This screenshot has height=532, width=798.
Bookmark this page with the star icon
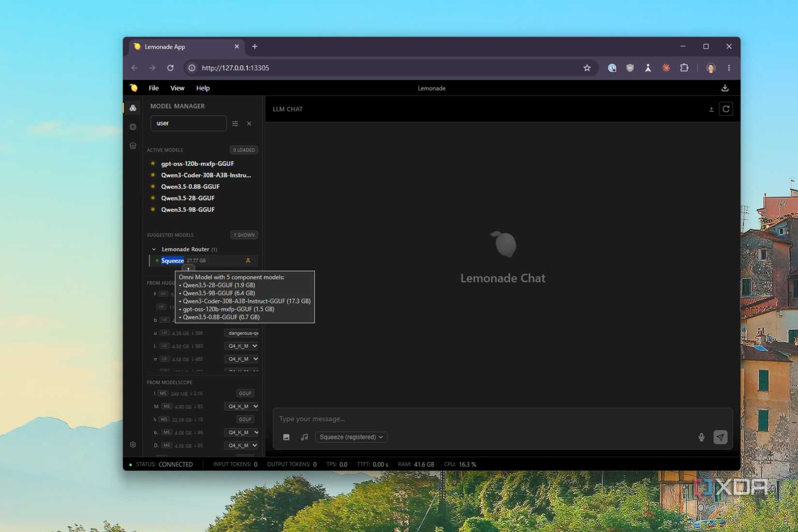click(587, 68)
